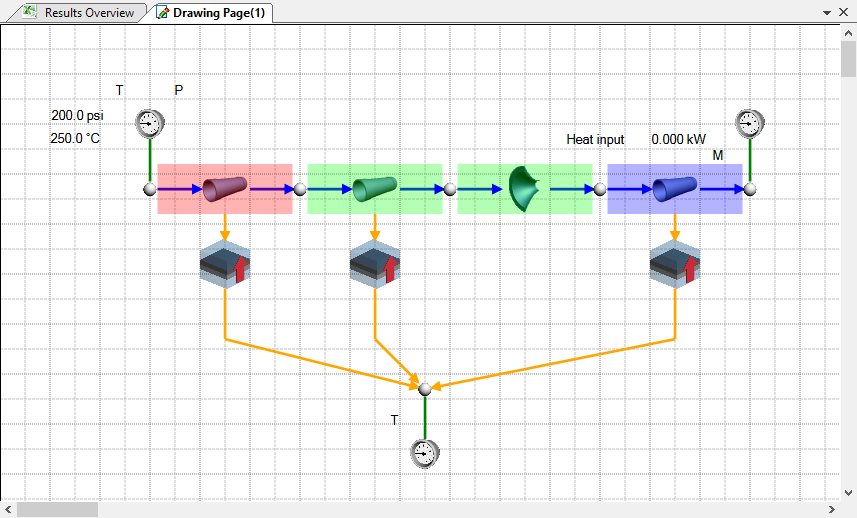The height and width of the screenshot is (518, 857).
Task: Click heat exchanger block under blue pipe
Action: pyautogui.click(x=674, y=264)
